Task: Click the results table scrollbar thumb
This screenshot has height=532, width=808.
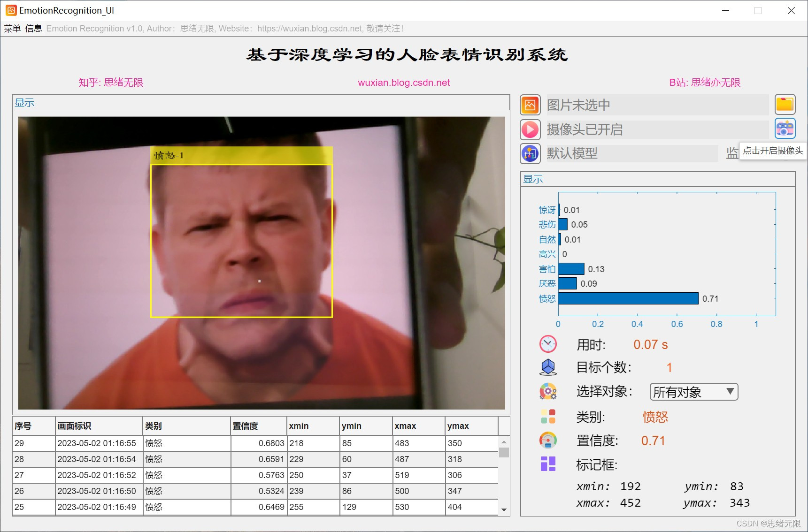Action: click(504, 452)
